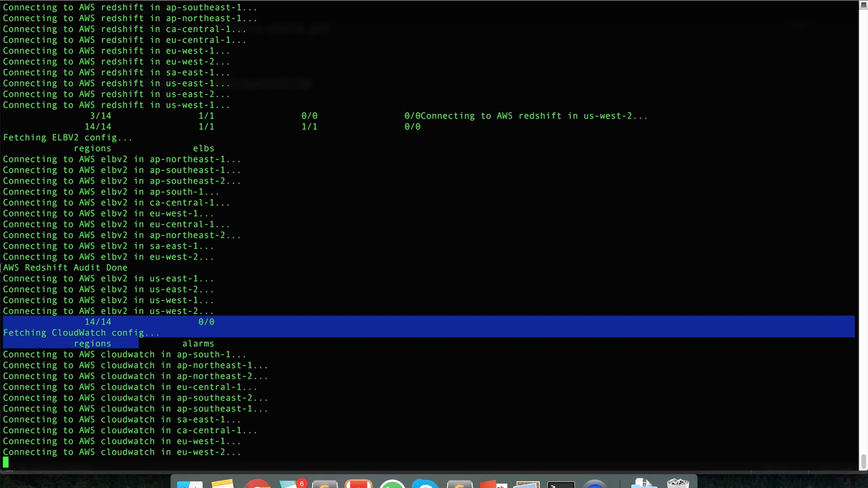Click 'regions' header beside 'alarms'
Image resolution: width=868 pixels, height=488 pixels.
pyautogui.click(x=92, y=344)
